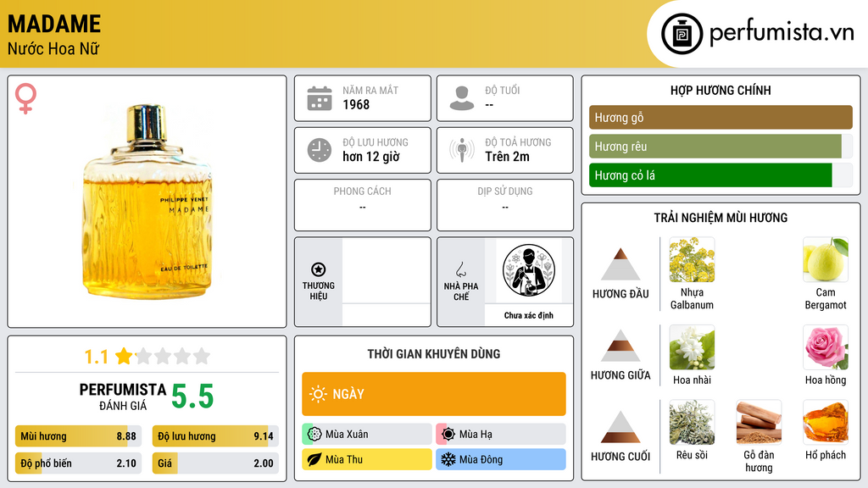The width and height of the screenshot is (868, 488).
Task: Select the orange Ngày time bar
Action: pyautogui.click(x=434, y=394)
